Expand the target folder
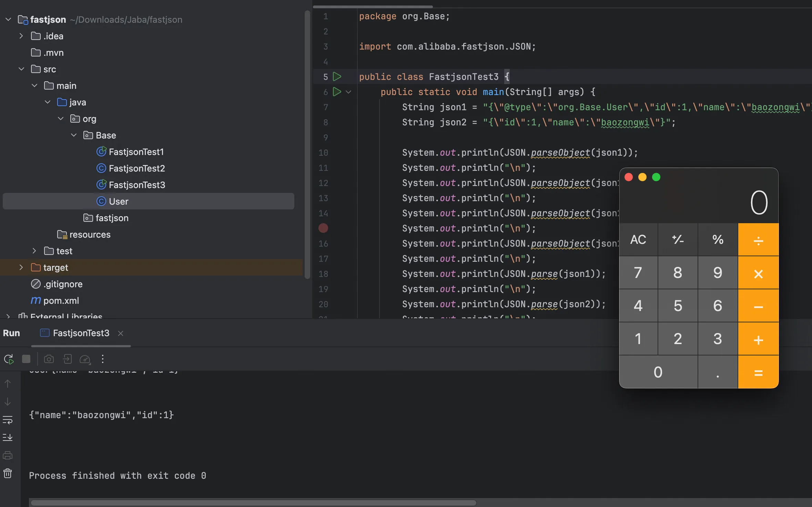The width and height of the screenshot is (812, 507). tap(21, 267)
